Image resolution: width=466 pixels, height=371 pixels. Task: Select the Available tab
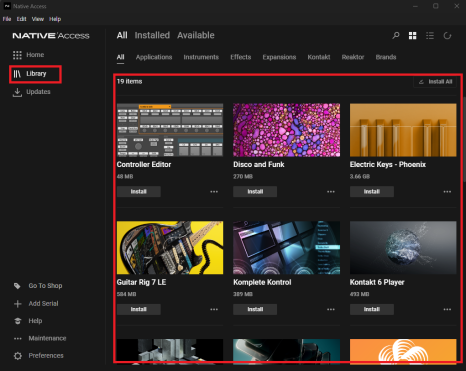196,35
